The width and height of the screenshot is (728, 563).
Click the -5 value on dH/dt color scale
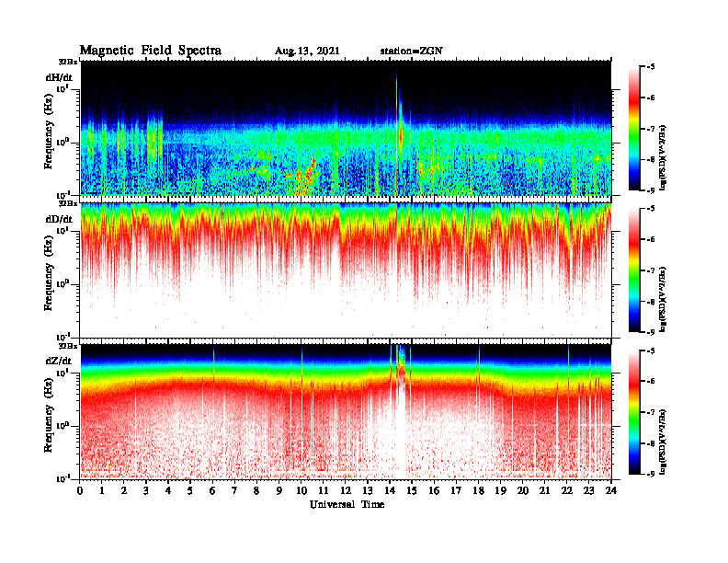pyautogui.click(x=649, y=67)
